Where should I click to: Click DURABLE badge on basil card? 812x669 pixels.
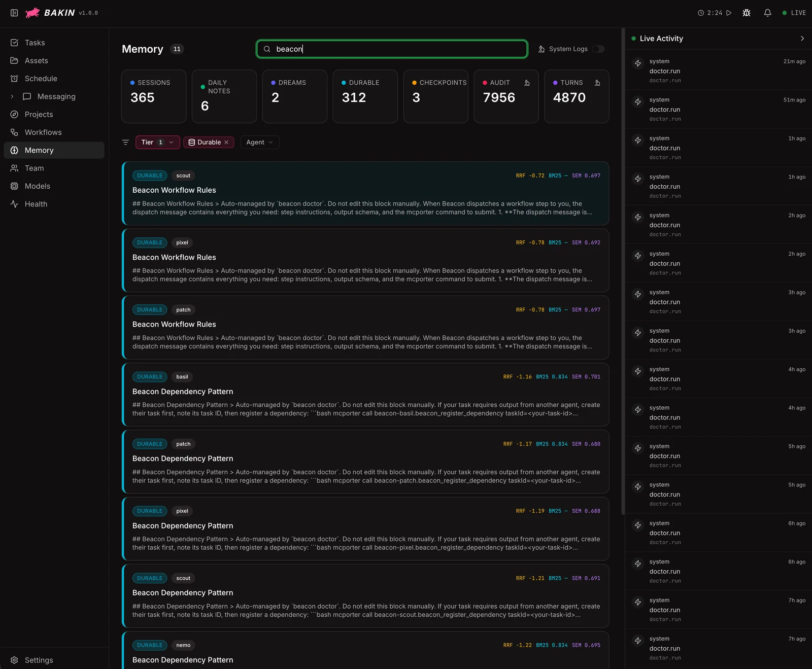150,377
